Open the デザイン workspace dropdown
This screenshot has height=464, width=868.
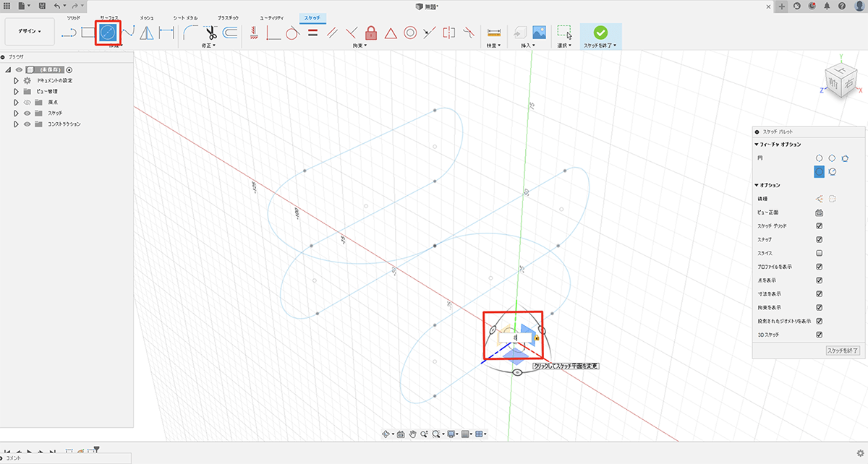click(29, 32)
